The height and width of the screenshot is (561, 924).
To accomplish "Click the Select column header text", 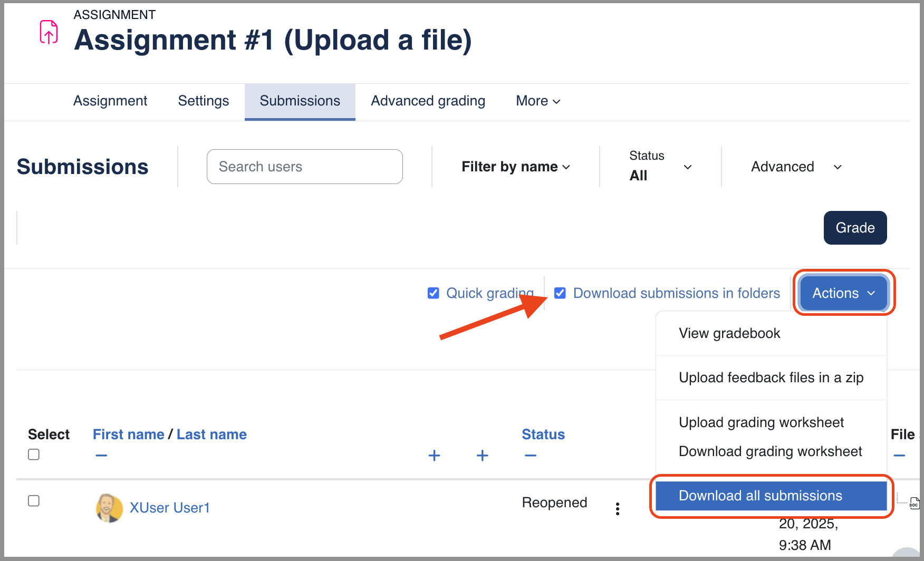I will pos(49,434).
